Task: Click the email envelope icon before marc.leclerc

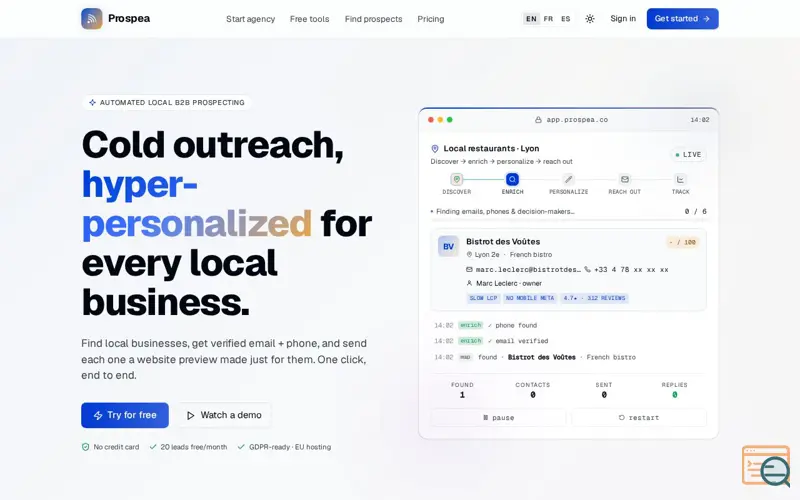Action: click(x=469, y=269)
